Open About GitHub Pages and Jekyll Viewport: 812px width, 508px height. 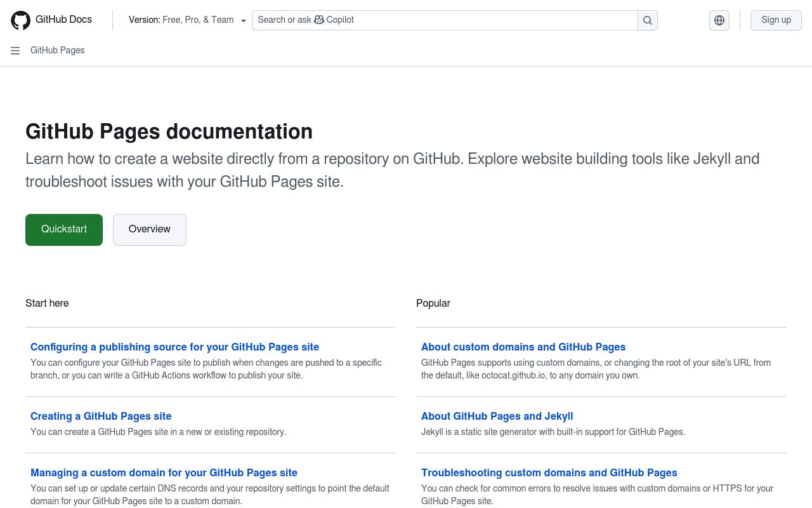pyautogui.click(x=497, y=416)
